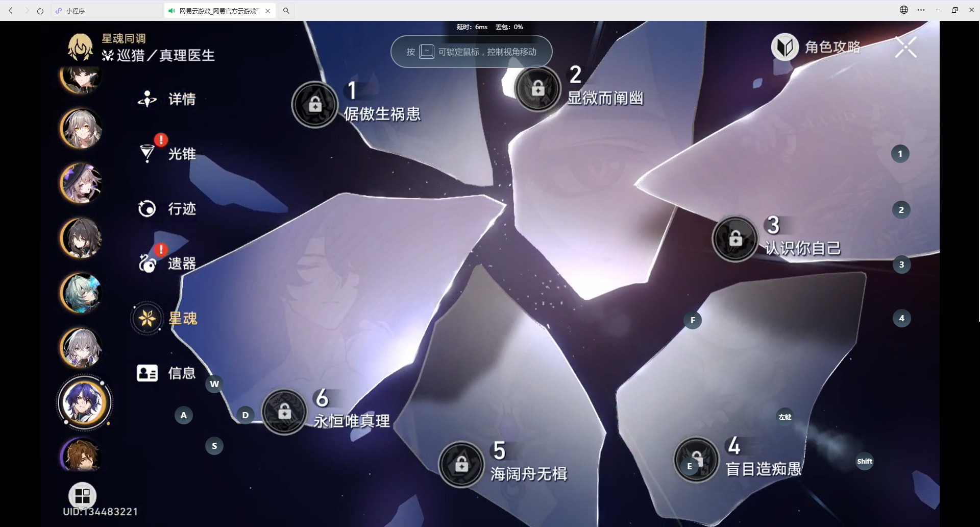
Task: Select the 网易云游戏 browser tab
Action: pos(219,10)
